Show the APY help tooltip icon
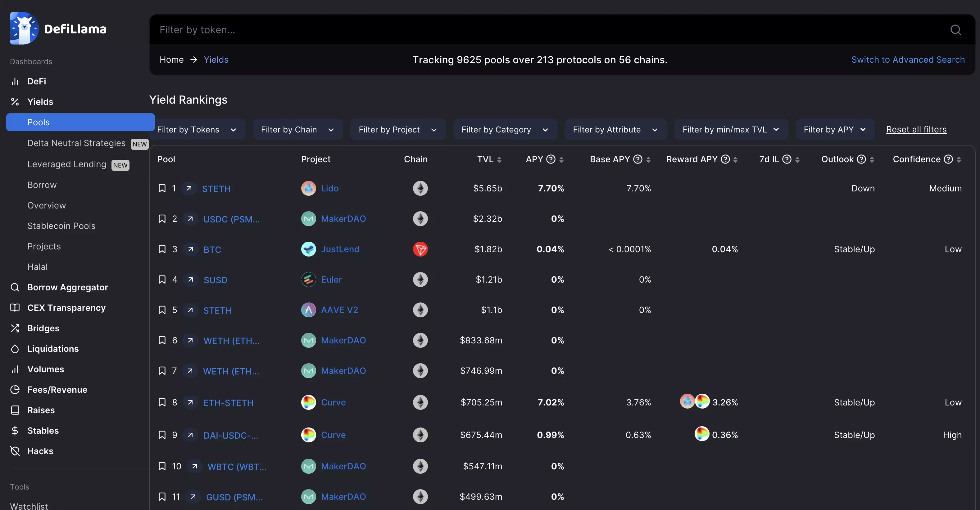Image resolution: width=980 pixels, height=510 pixels. pyautogui.click(x=551, y=159)
